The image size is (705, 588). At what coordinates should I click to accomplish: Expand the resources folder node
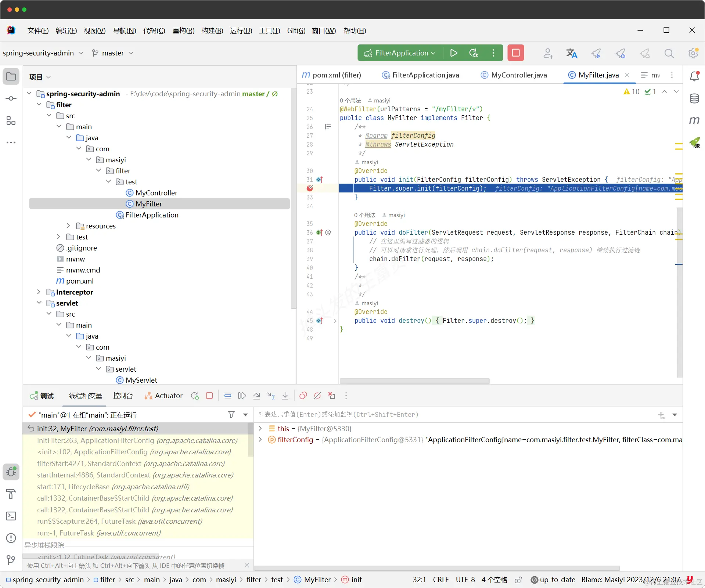pyautogui.click(x=68, y=226)
